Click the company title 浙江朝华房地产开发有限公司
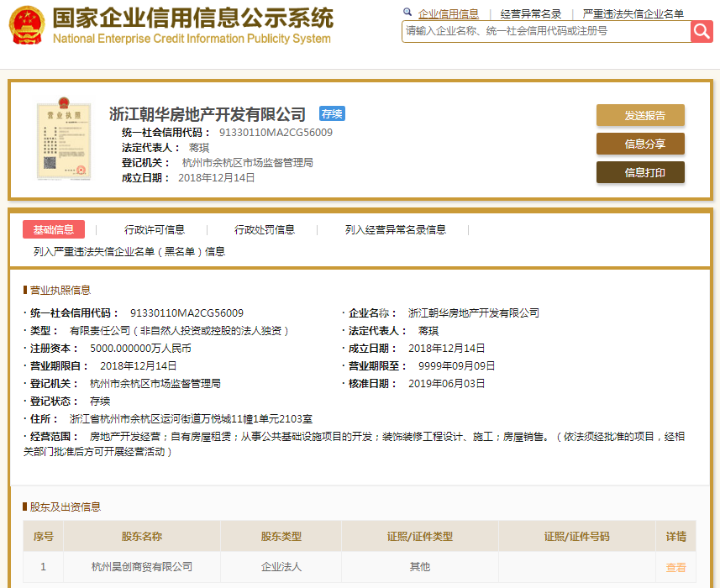The height and width of the screenshot is (588, 720). coord(208,114)
